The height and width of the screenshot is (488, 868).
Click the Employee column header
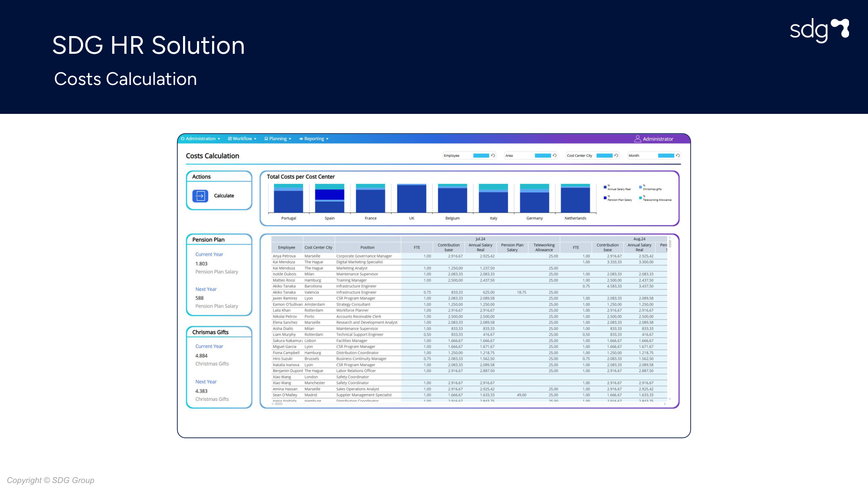287,247
